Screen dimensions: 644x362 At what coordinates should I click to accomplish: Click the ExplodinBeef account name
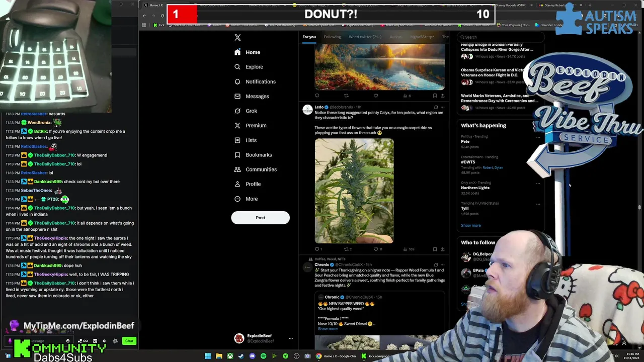pos(259,336)
